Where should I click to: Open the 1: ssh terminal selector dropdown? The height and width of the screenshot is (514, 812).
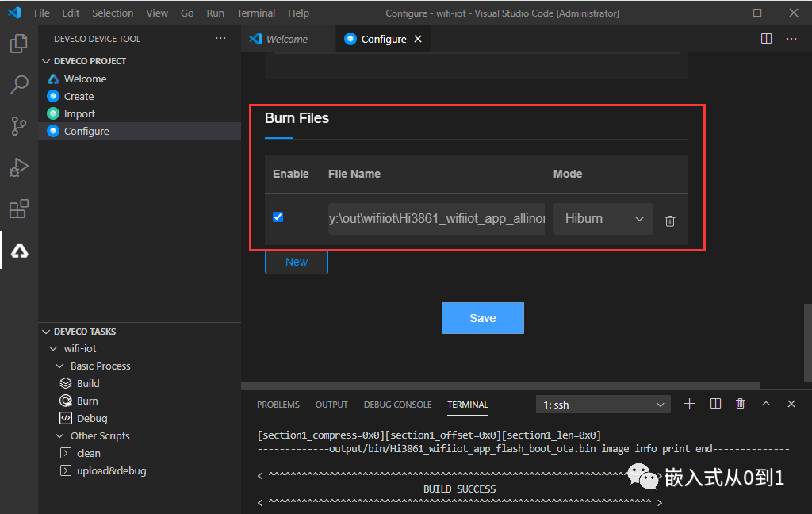(603, 405)
